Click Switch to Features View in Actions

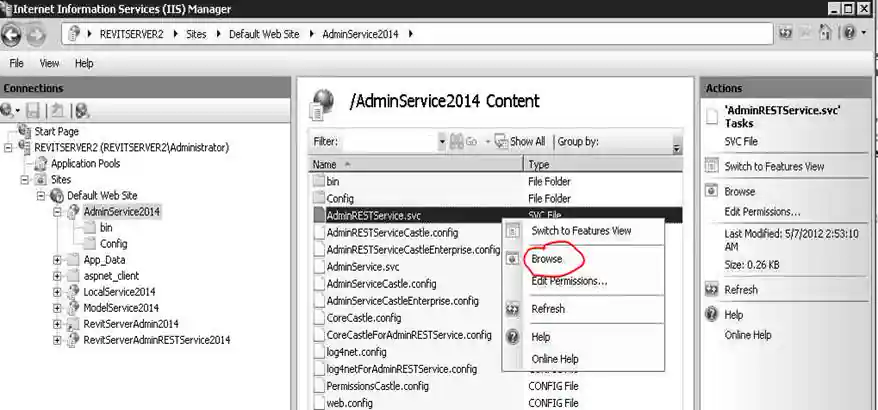(774, 167)
